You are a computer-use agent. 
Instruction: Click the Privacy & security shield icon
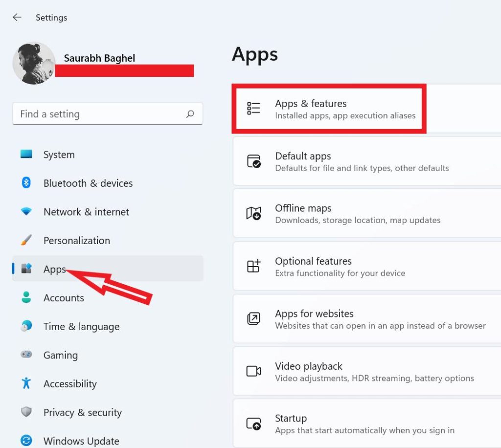pyautogui.click(x=26, y=412)
